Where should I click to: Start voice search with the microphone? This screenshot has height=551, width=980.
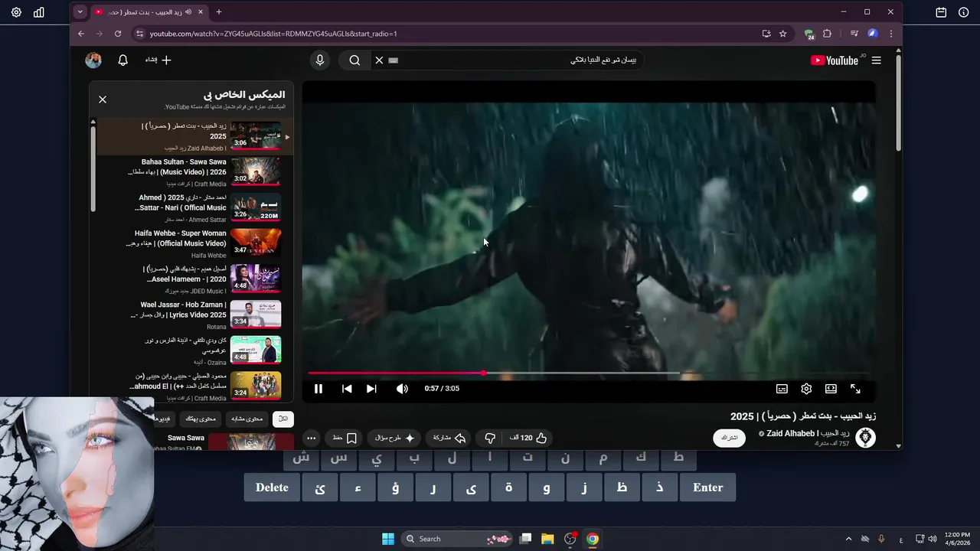click(x=320, y=60)
